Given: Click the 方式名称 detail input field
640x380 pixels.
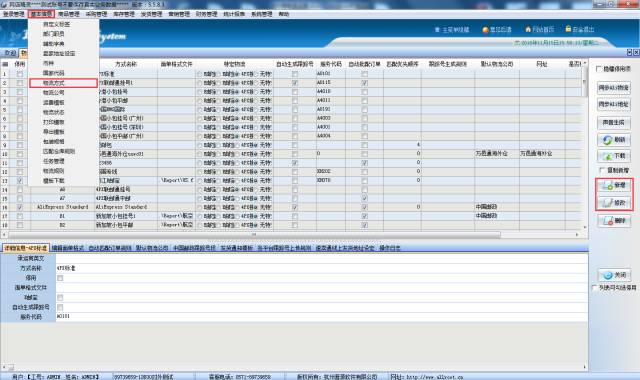Looking at the screenshot, I should click(x=322, y=268).
